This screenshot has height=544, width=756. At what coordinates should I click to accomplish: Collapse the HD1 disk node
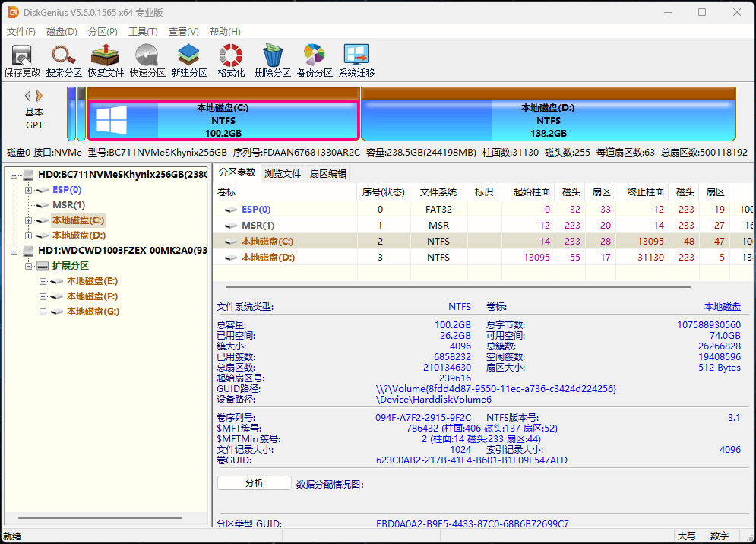coord(14,250)
